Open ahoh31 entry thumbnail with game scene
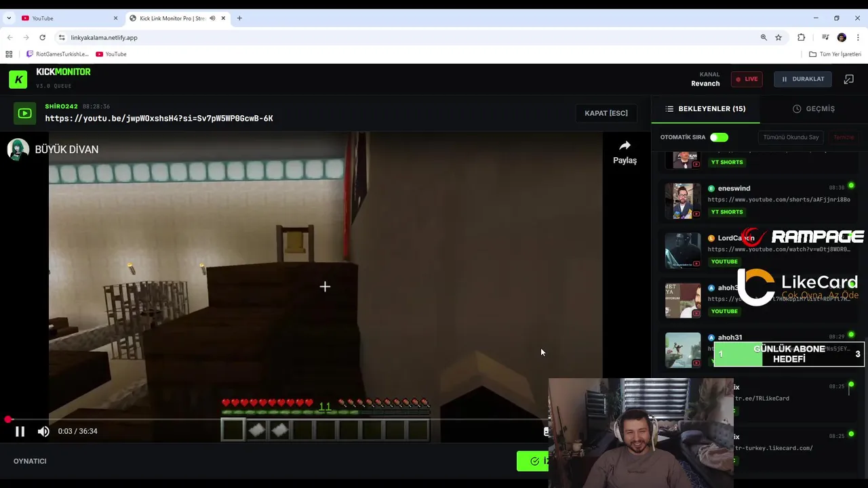 tap(683, 349)
